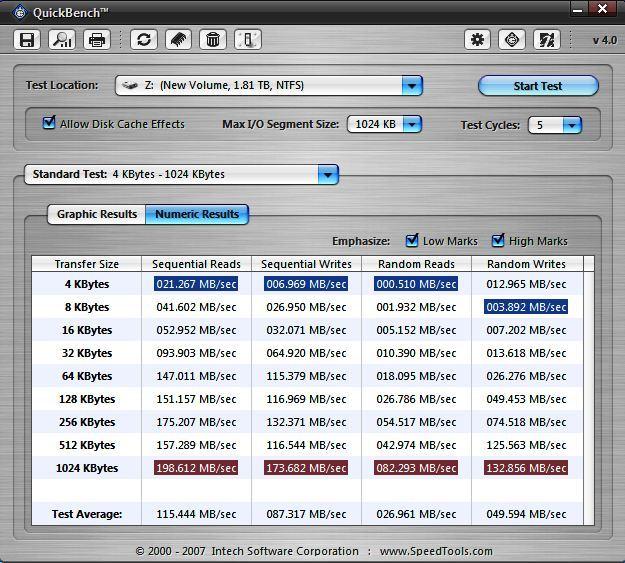This screenshot has width=625, height=563.
Task: Click the lifebuoy help icon
Action: click(512, 40)
